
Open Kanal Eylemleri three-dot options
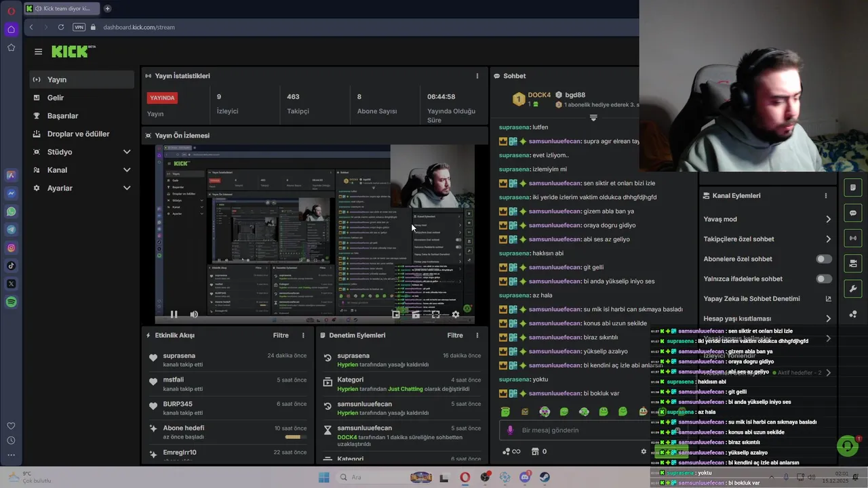point(825,196)
